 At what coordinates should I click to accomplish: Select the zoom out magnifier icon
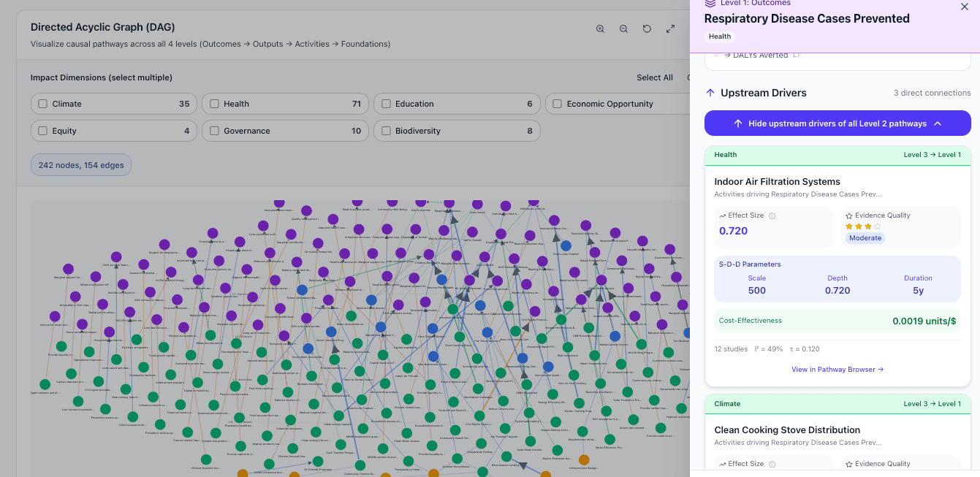623,28
